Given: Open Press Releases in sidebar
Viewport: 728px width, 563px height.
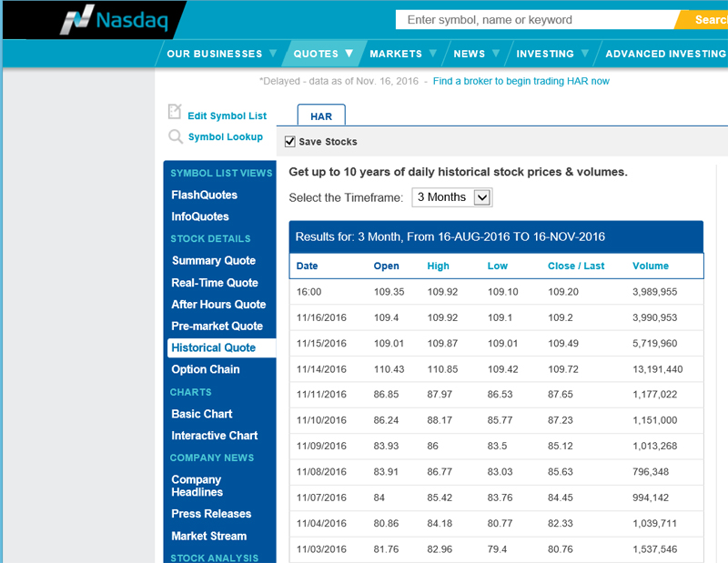Looking at the screenshot, I should click(211, 514).
